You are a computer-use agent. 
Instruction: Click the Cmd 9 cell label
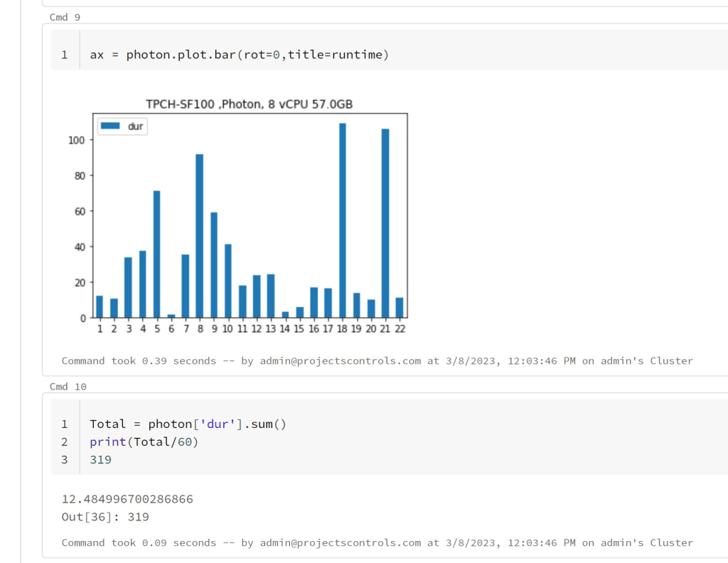tap(65, 16)
